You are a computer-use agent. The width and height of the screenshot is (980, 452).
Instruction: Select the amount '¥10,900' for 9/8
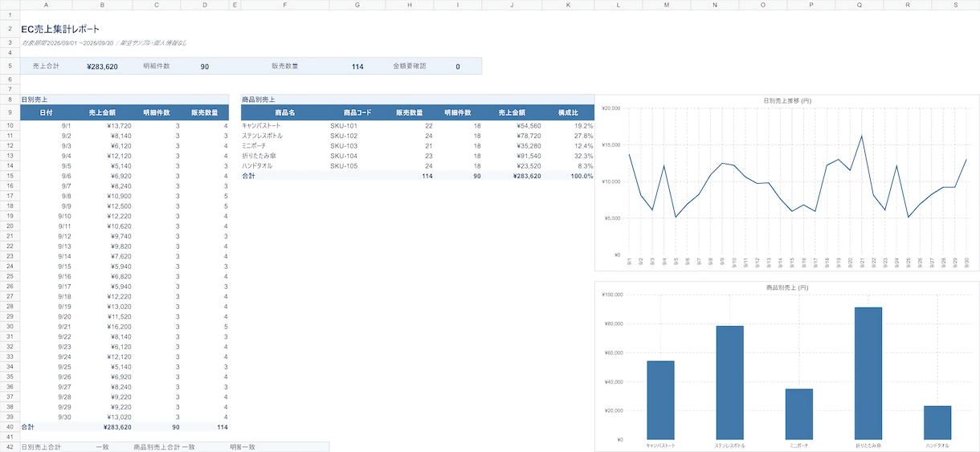click(117, 196)
